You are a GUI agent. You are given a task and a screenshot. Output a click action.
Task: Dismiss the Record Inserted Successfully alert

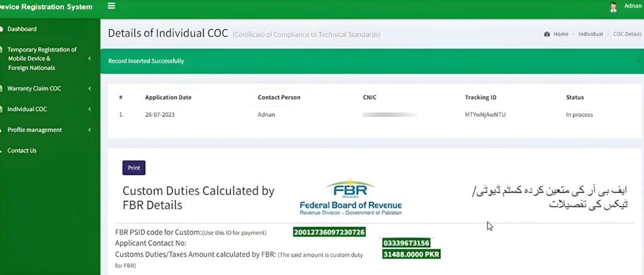pyautogui.click(x=639, y=61)
